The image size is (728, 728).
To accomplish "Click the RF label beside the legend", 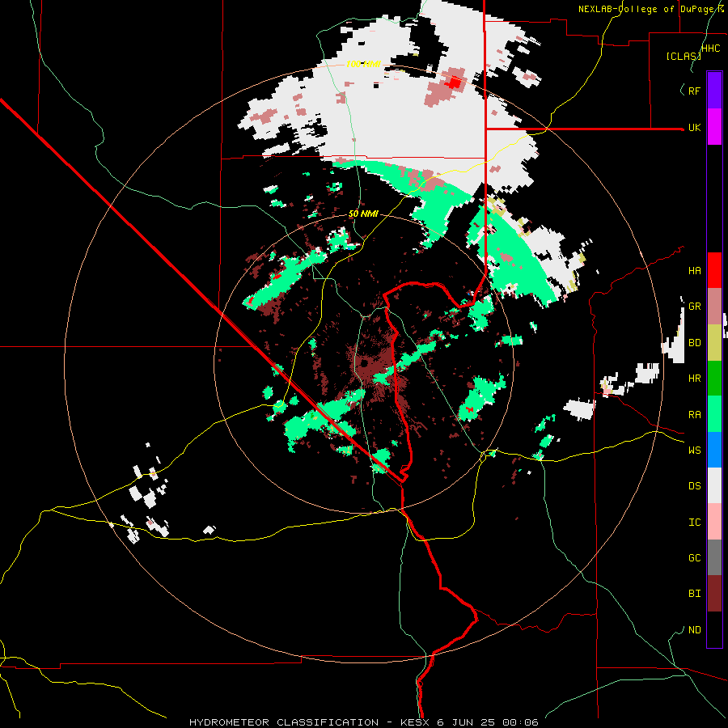I will pos(694,91).
